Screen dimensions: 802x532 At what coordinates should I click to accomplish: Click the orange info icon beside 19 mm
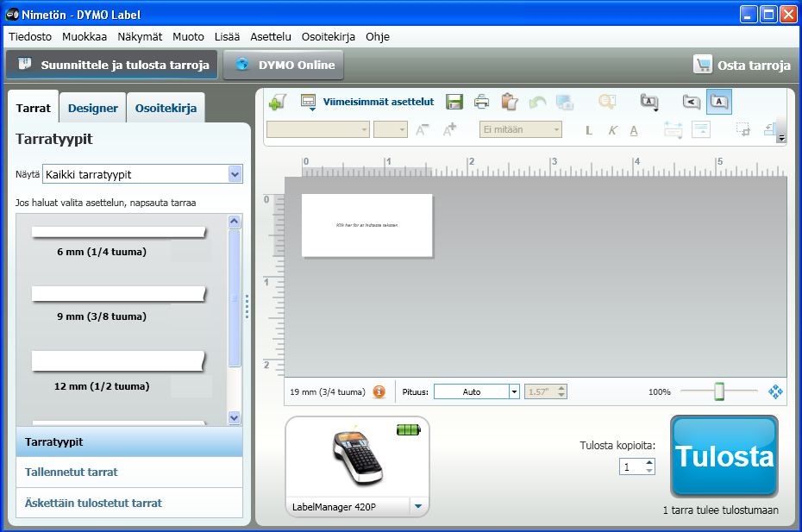(379, 391)
